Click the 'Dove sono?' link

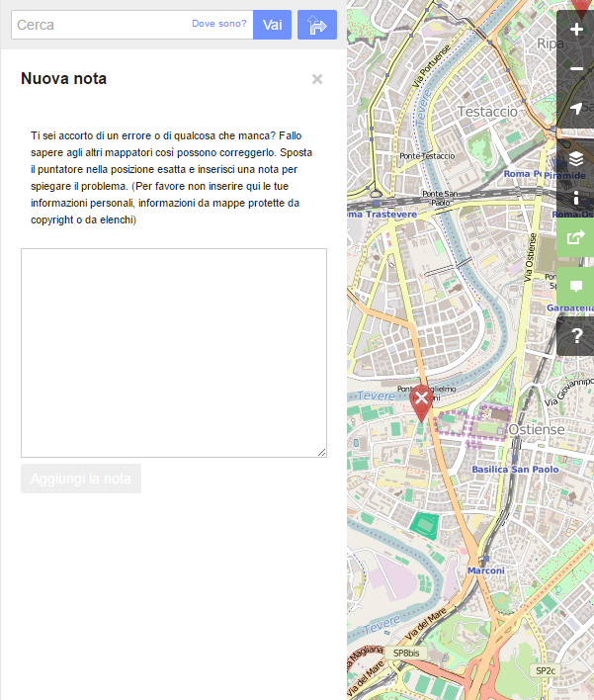click(218, 23)
